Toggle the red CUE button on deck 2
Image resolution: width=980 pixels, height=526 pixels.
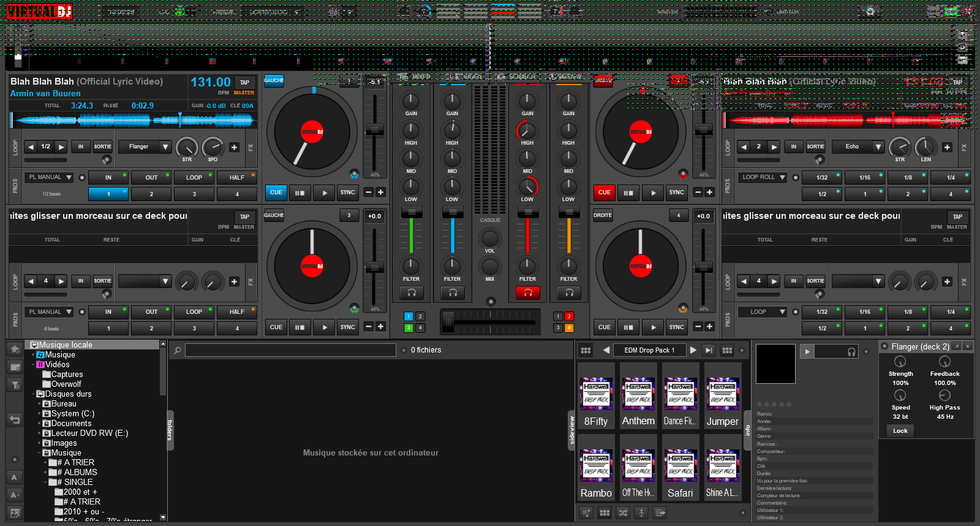605,192
